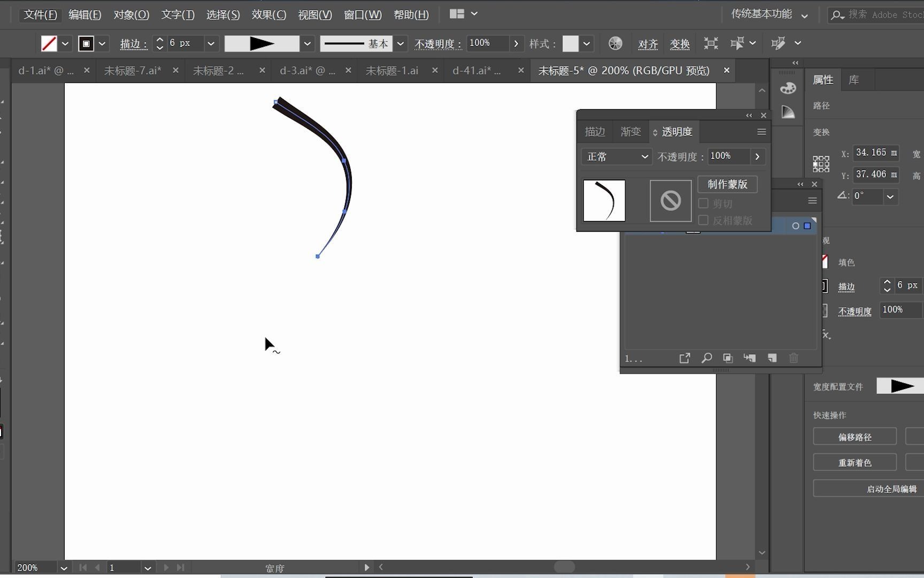
Task: Switch to the 渐变 gradient tab
Action: (630, 132)
